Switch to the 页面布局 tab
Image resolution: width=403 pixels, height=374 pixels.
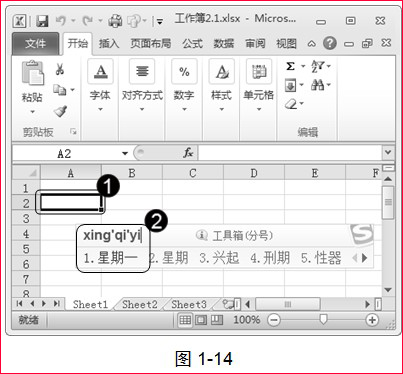(x=151, y=44)
